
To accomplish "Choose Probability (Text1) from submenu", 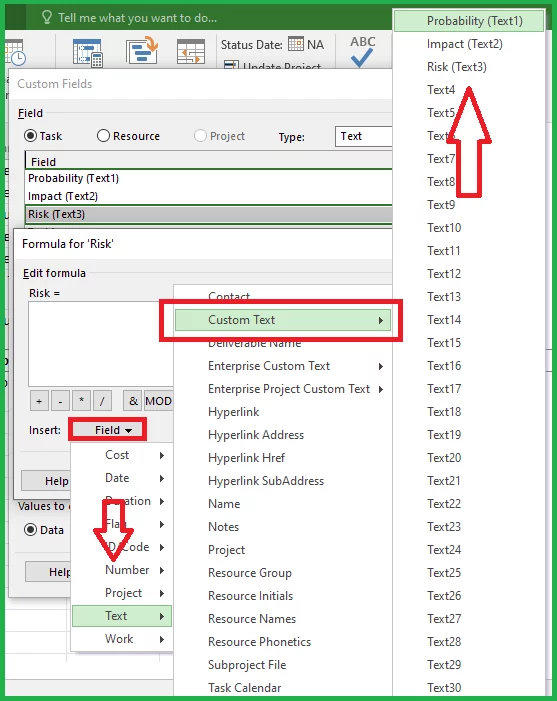I will point(469,21).
